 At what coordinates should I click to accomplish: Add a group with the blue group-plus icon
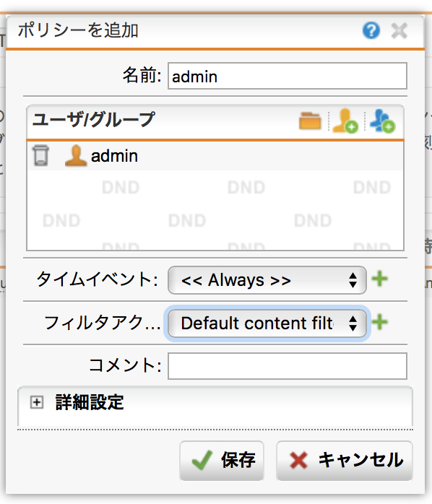click(382, 121)
